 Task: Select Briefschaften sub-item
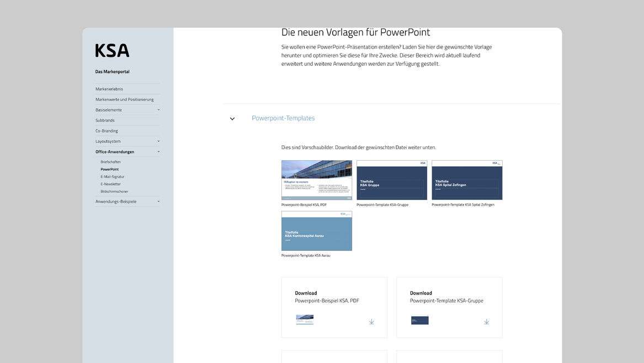pos(110,162)
